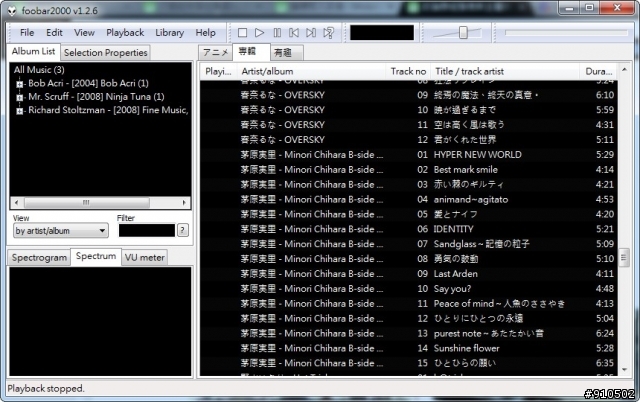Switch to the Album List tab
This screenshot has height=402, width=640.
pos(33,51)
